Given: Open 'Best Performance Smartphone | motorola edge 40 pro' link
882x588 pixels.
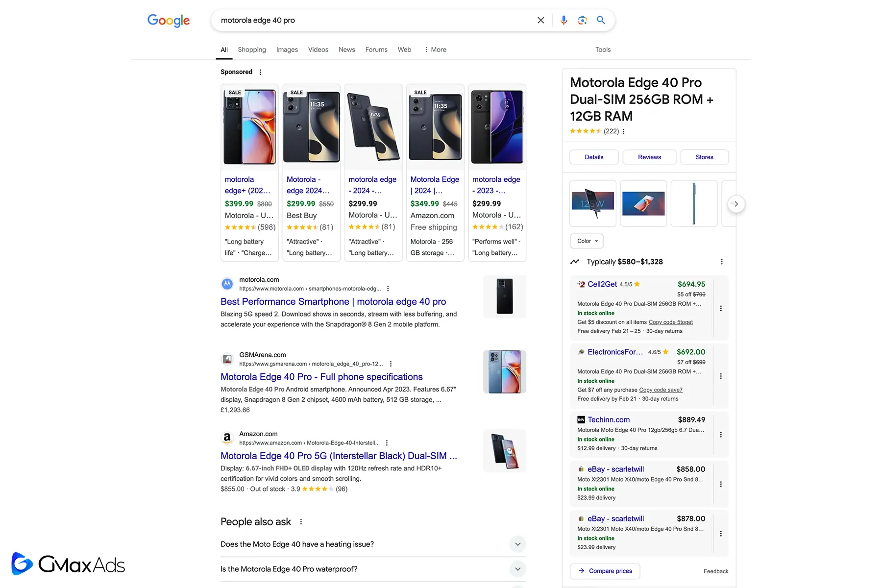Looking at the screenshot, I should tap(333, 302).
